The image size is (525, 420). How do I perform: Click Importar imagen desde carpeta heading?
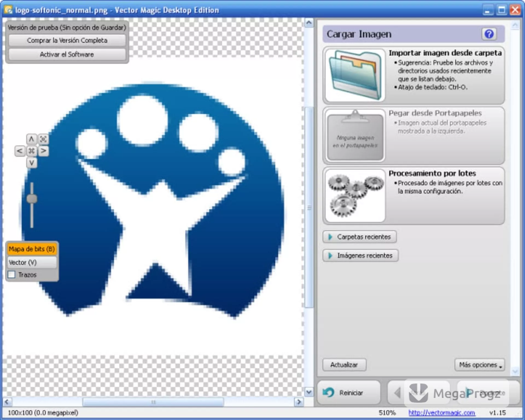click(445, 53)
